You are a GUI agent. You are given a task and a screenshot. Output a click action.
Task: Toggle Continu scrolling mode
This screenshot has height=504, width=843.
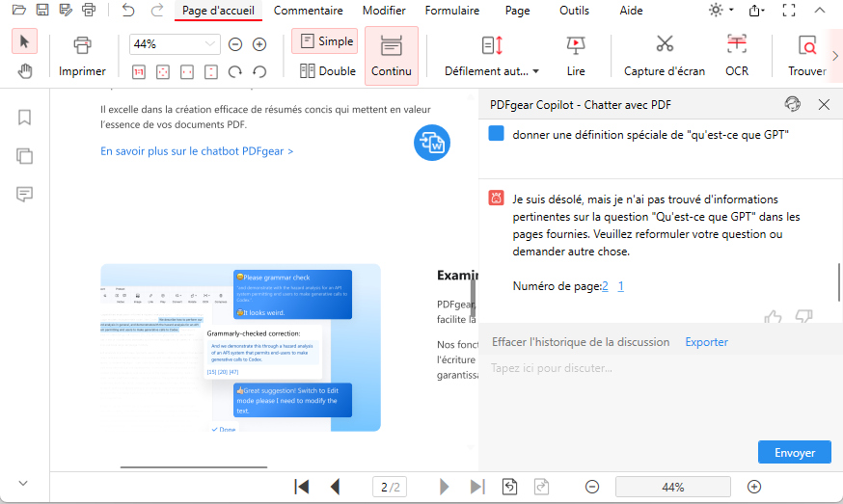pyautogui.click(x=392, y=56)
